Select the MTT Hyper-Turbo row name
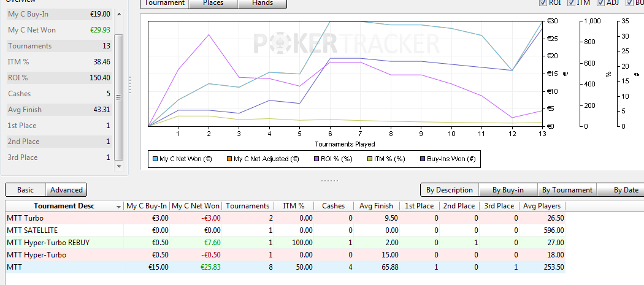 point(37,255)
